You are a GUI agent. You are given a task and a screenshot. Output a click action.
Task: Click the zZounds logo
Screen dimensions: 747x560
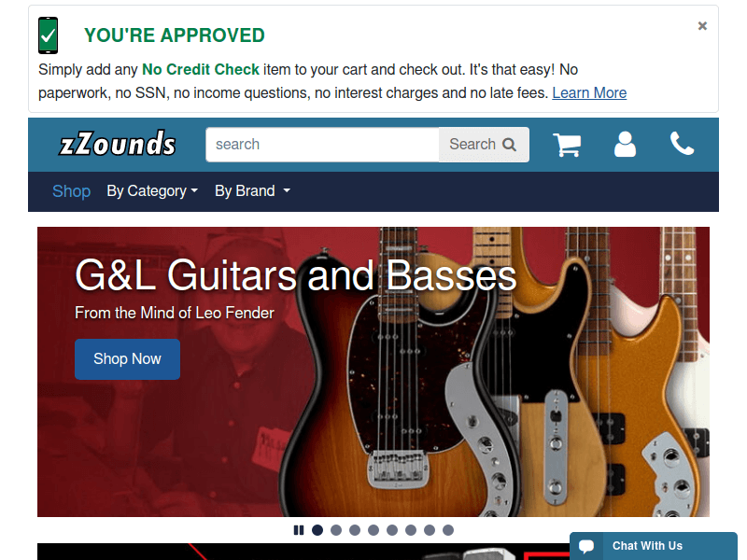[x=118, y=144]
